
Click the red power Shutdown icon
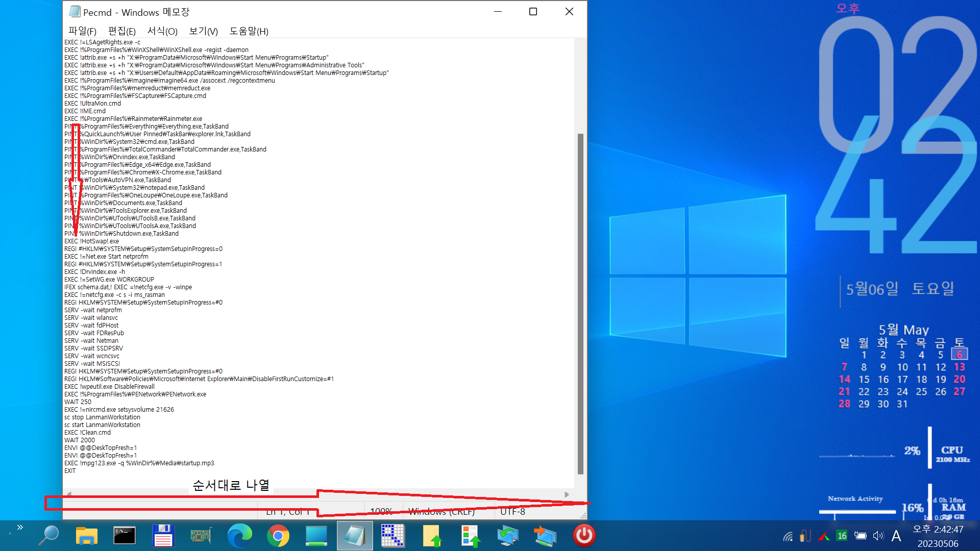click(584, 535)
